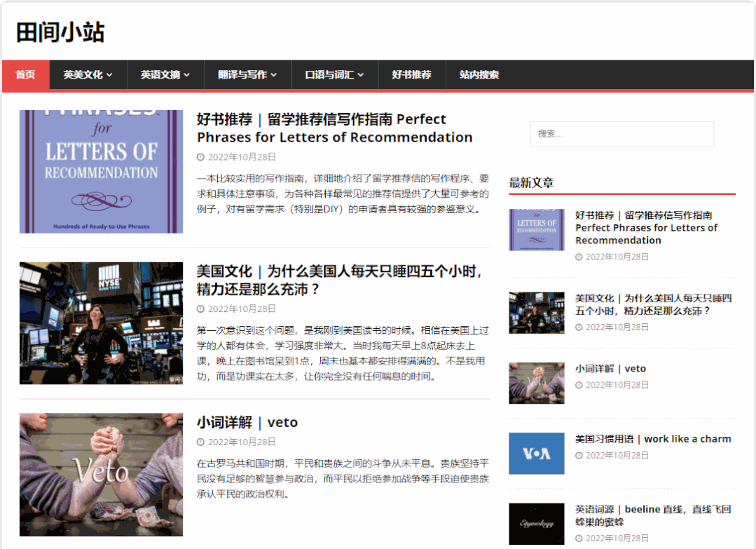The image size is (756, 549).
Task: Click the Etymology logo next to the beeline article
Action: click(536, 524)
